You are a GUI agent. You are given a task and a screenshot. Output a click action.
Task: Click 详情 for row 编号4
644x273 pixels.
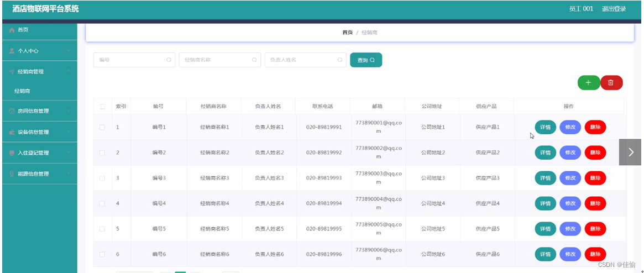[546, 203]
